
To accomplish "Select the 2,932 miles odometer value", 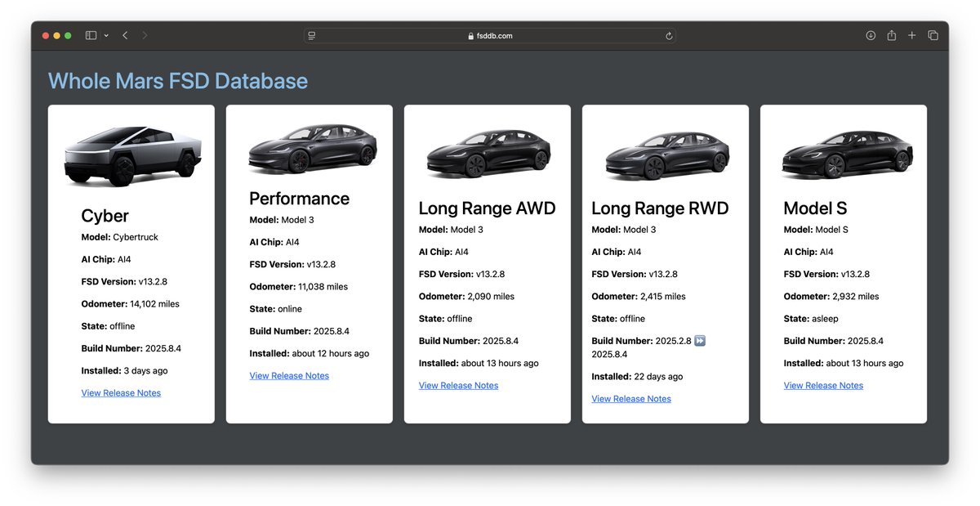I will (856, 297).
